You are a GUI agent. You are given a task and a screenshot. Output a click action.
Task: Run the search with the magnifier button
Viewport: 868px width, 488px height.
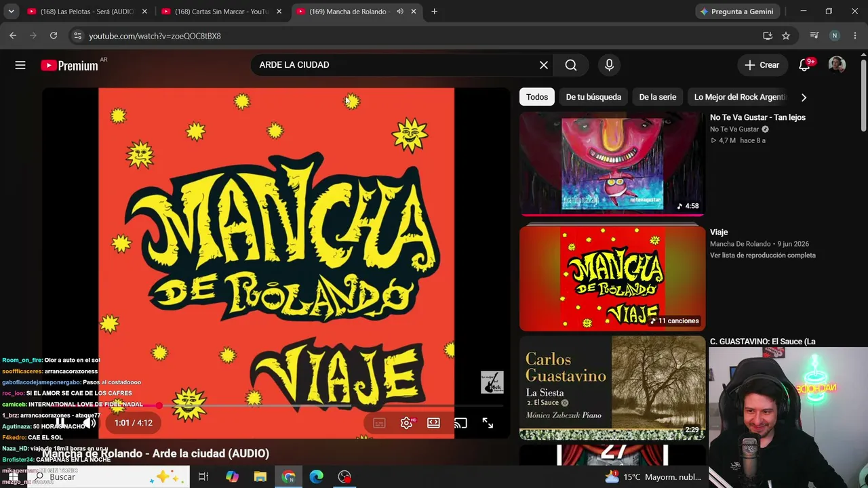pyautogui.click(x=571, y=65)
